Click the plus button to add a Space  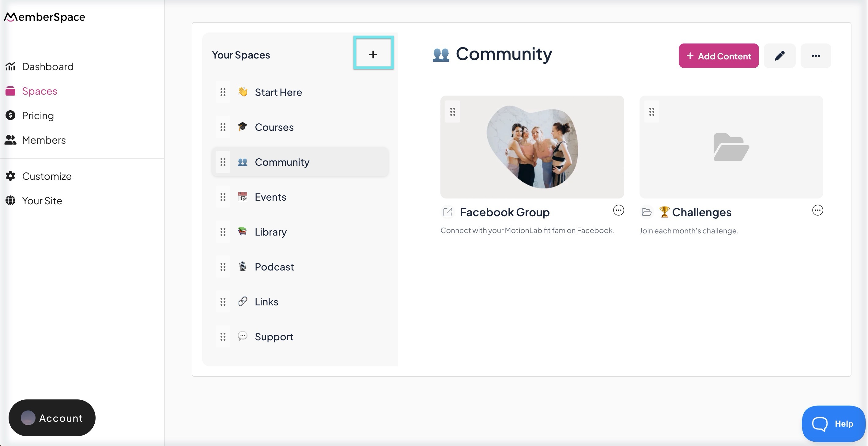[373, 54]
